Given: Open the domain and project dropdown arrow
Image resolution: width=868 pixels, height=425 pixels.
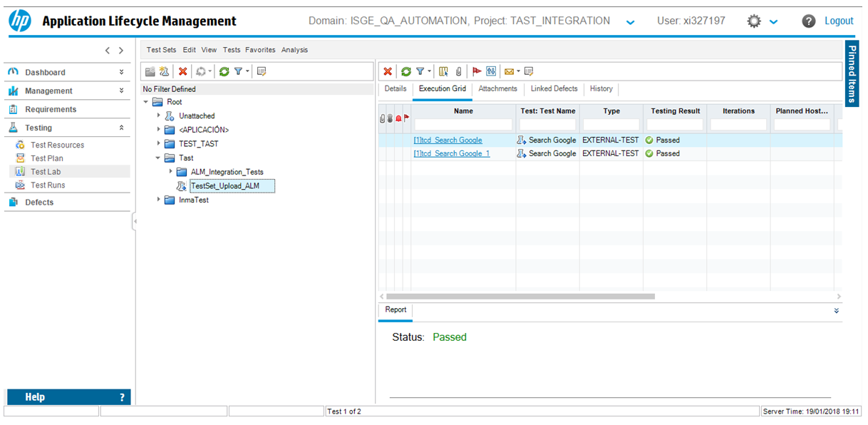Looking at the screenshot, I should click(630, 22).
